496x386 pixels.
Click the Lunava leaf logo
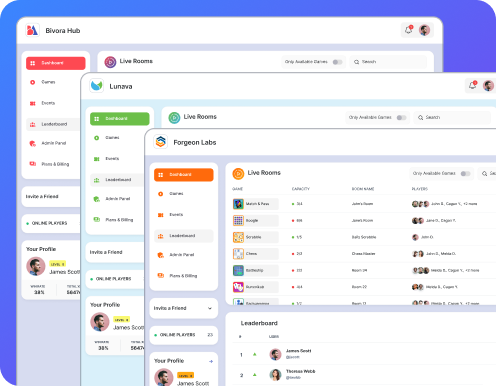97,86
